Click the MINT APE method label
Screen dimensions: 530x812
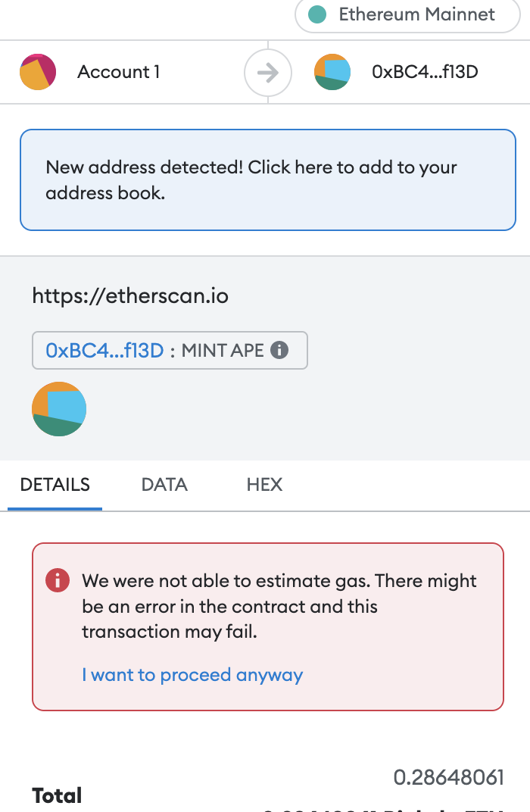tap(223, 351)
